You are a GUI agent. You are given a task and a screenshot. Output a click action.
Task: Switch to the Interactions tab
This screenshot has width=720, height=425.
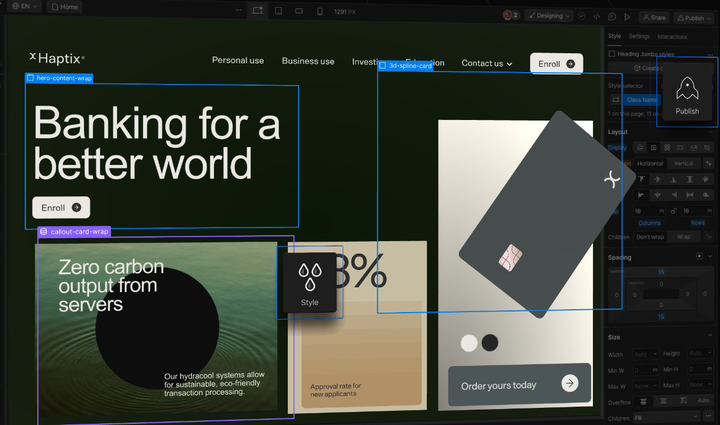point(672,37)
